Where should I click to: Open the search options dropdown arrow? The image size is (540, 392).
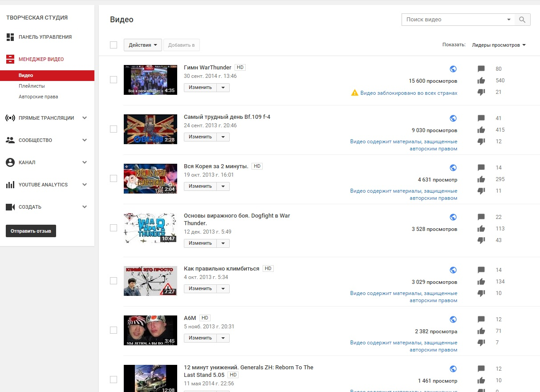click(x=509, y=20)
